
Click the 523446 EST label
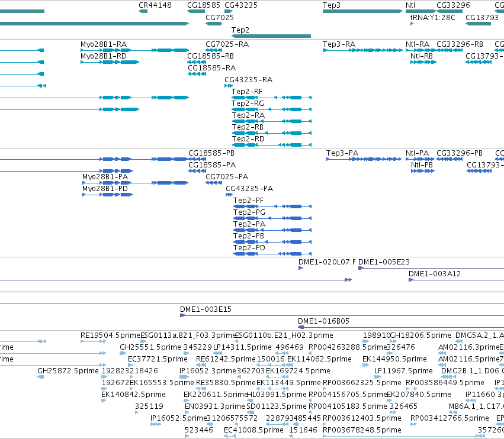click(x=199, y=430)
